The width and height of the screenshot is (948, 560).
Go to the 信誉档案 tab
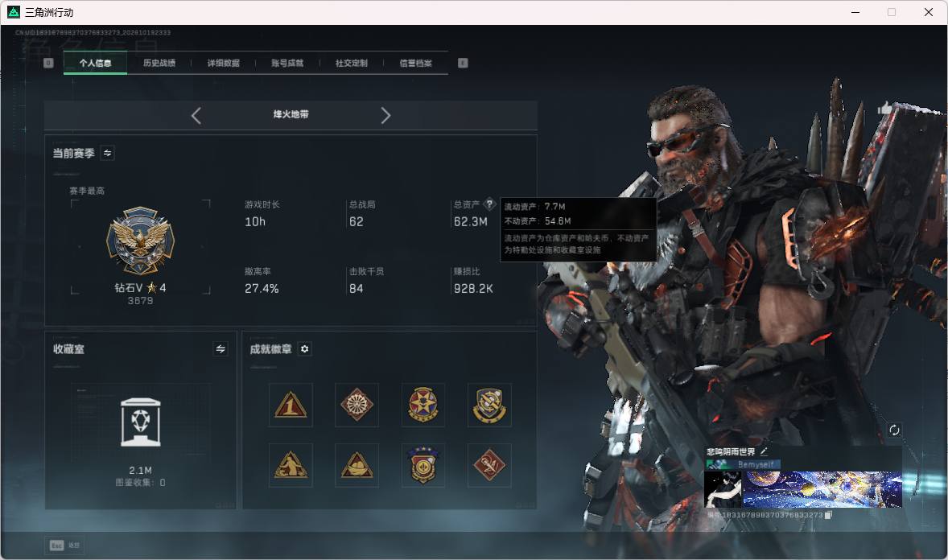point(415,63)
